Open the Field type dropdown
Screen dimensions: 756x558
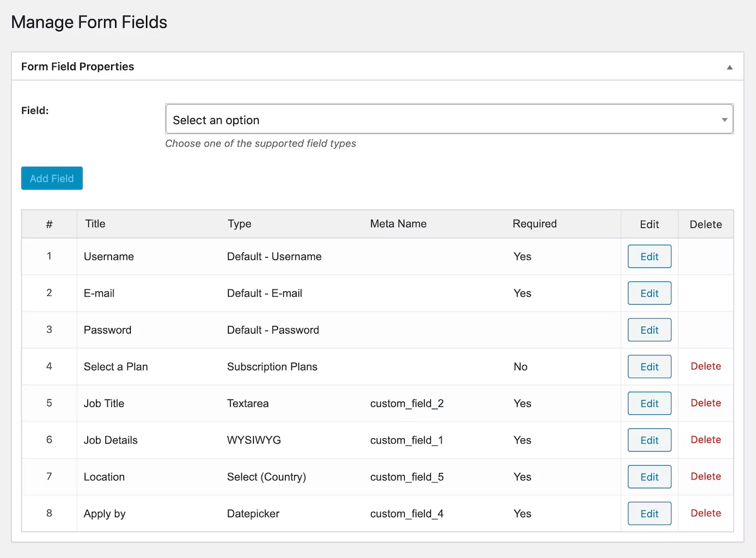[449, 119]
